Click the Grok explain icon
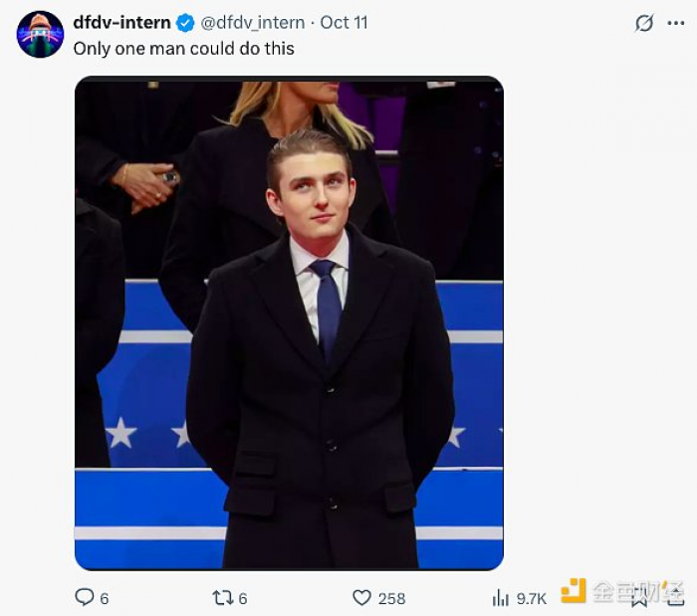The image size is (697, 616). point(644,23)
